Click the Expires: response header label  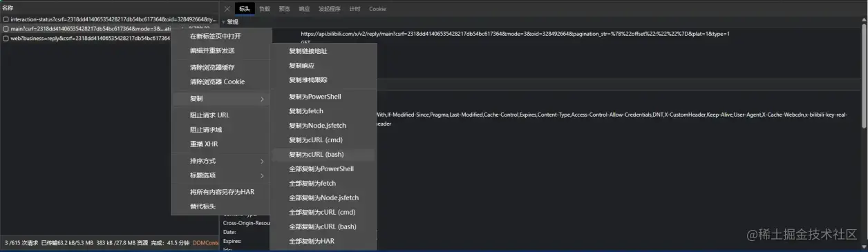pyautogui.click(x=232, y=241)
